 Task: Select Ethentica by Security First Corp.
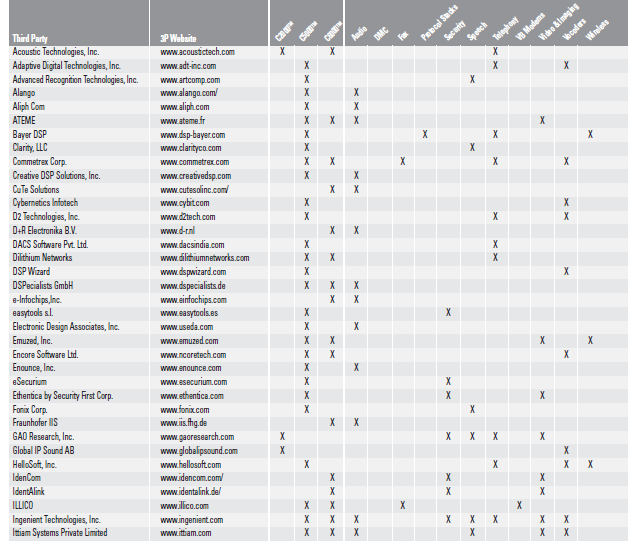click(63, 396)
